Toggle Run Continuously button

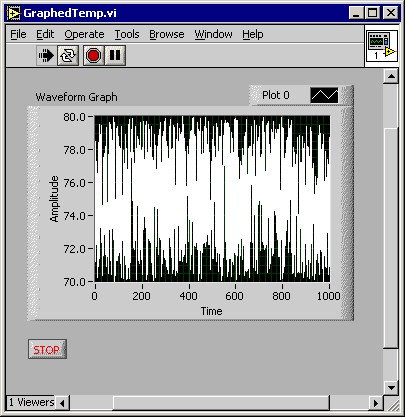(x=68, y=55)
